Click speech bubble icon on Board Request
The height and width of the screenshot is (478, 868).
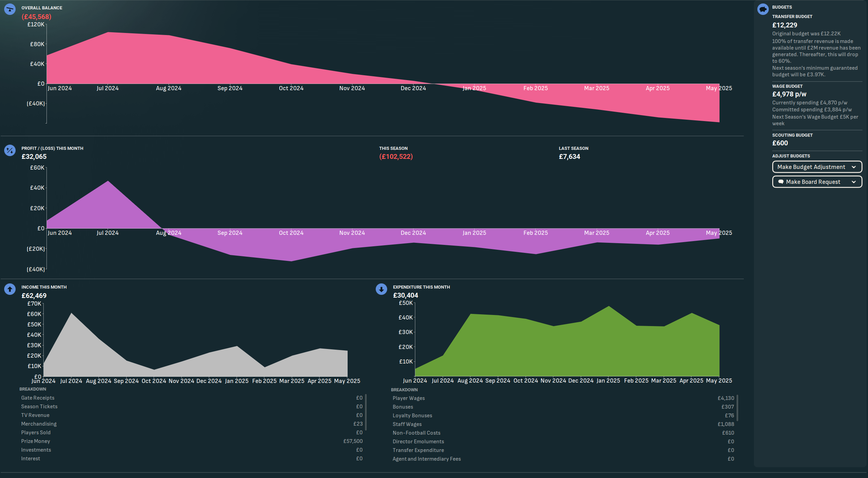point(781,182)
